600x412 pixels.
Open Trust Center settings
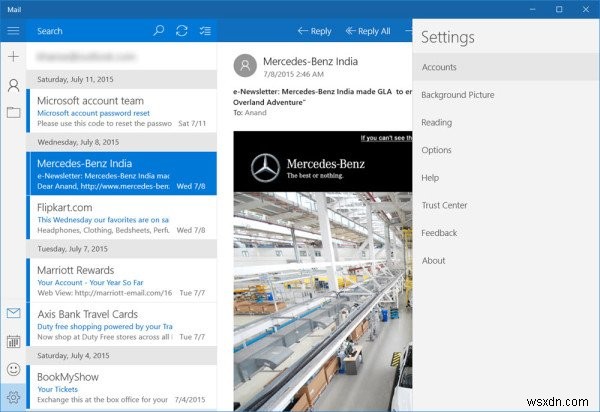point(505,205)
